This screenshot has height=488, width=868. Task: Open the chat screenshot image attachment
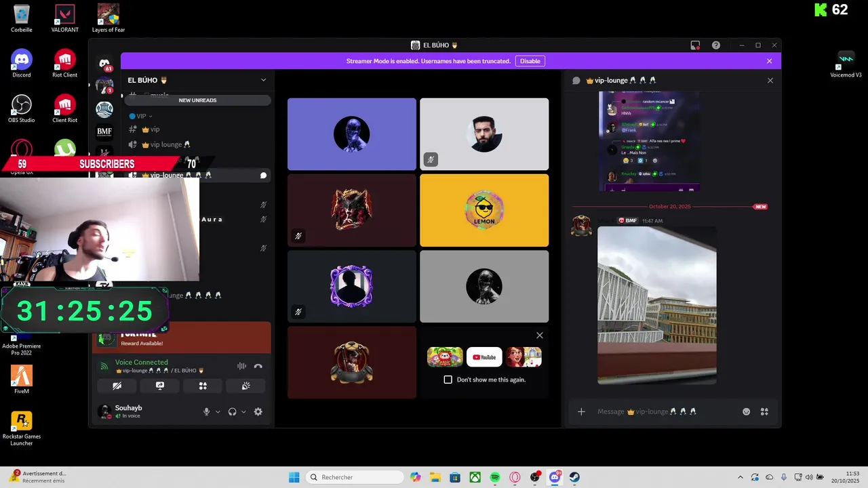point(650,142)
